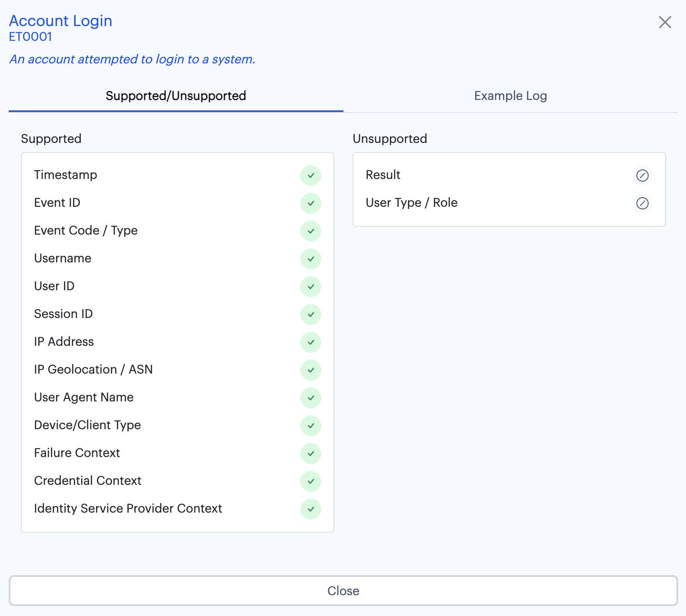Select the Identity Service Provider Context text
This screenshot has width=686, height=616.
(x=128, y=508)
